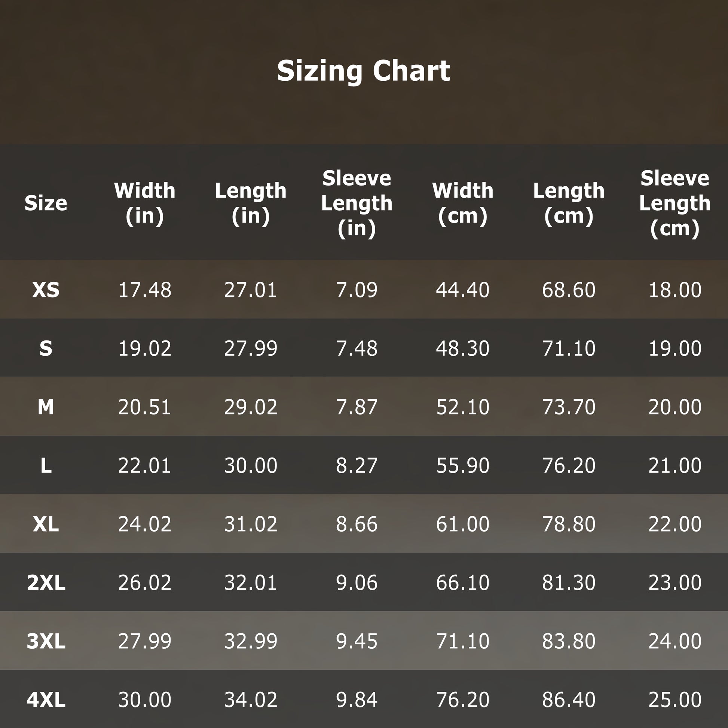Click the 4XL size row label

click(46, 700)
